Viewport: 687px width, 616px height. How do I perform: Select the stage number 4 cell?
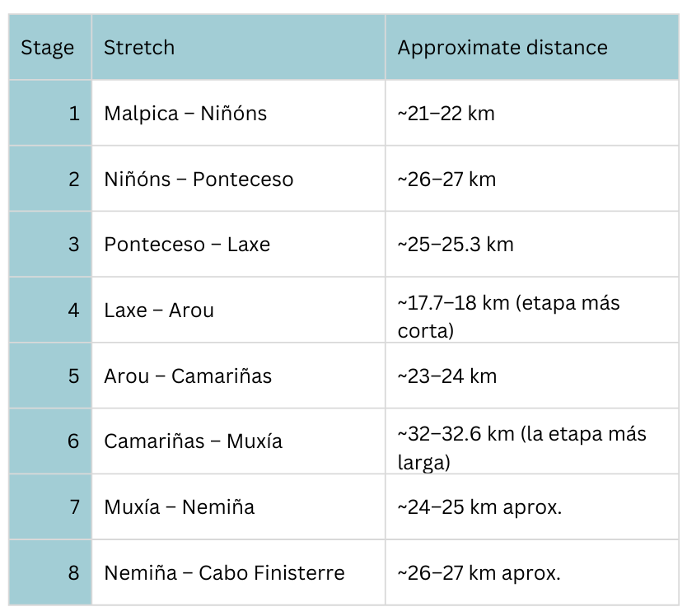[74, 310]
